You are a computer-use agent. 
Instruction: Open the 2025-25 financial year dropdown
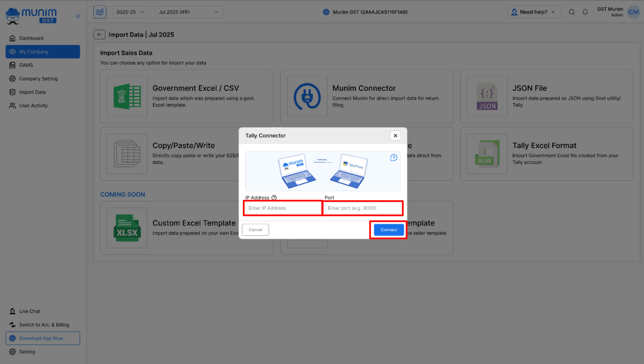(x=131, y=12)
